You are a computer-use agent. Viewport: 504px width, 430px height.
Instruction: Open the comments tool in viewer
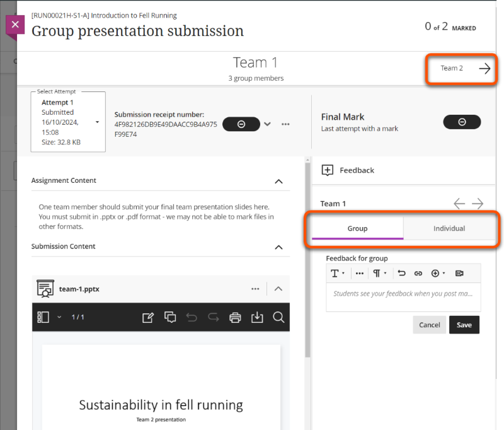[170, 317]
